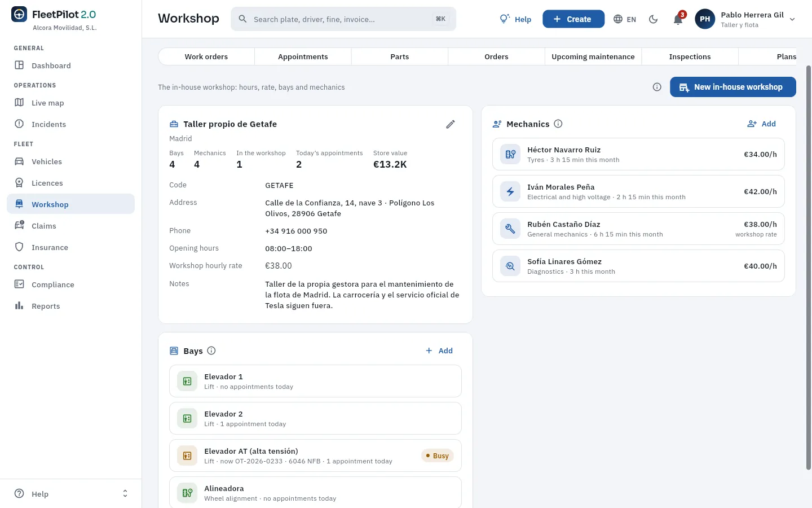Go to Compliance in sidebar
This screenshot has width=812, height=508.
(x=71, y=284)
